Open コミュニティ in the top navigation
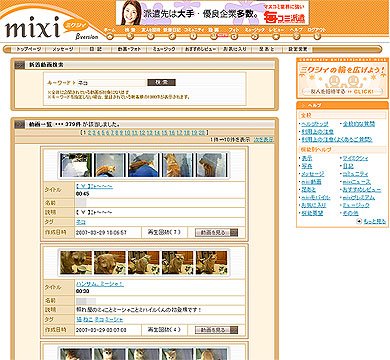Viewport: 390px width, 360px height. (194, 33)
